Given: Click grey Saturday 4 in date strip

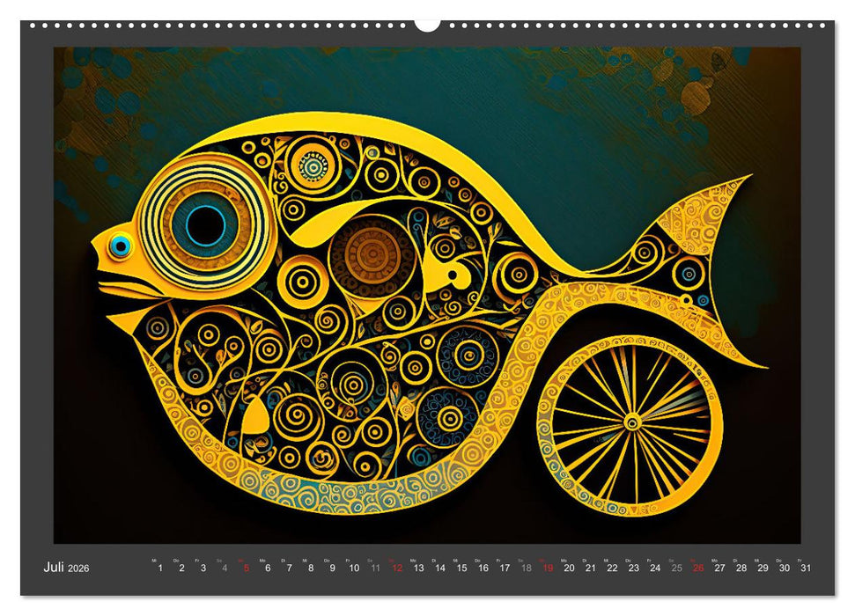Looking at the screenshot, I should [225, 568].
